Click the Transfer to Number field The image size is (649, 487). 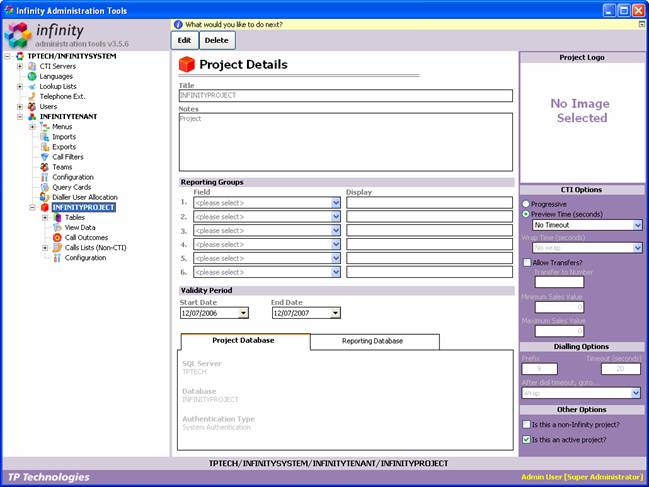(559, 282)
